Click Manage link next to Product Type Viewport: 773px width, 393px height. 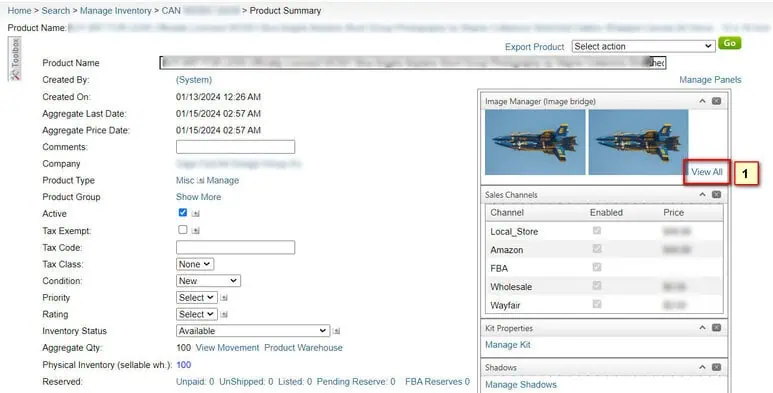[223, 180]
